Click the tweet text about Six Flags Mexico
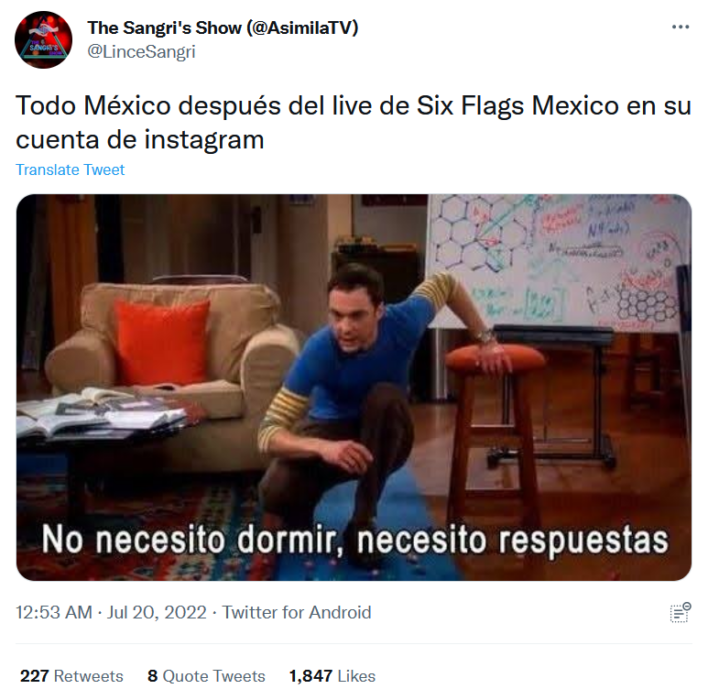 coord(354,122)
